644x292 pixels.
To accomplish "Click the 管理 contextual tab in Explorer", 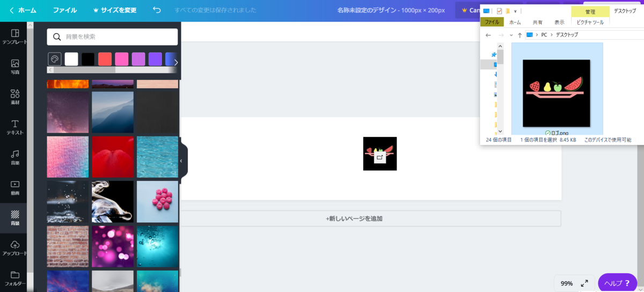I will (590, 11).
